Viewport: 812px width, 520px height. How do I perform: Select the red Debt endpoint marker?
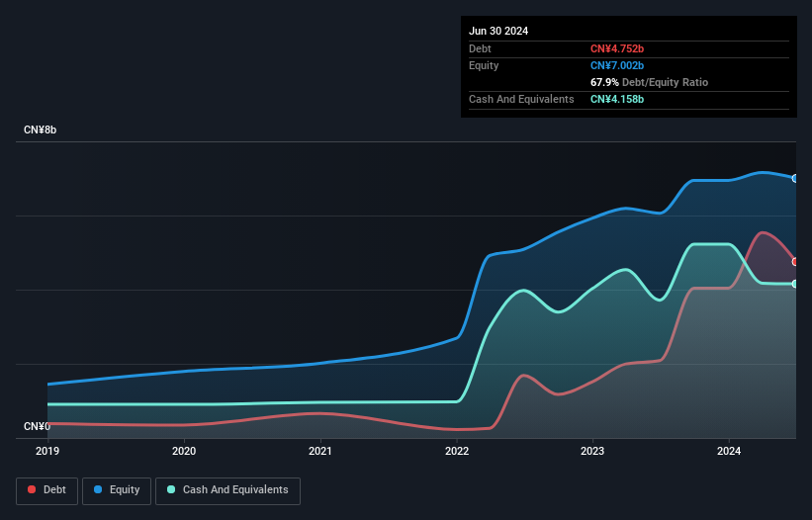pos(795,262)
